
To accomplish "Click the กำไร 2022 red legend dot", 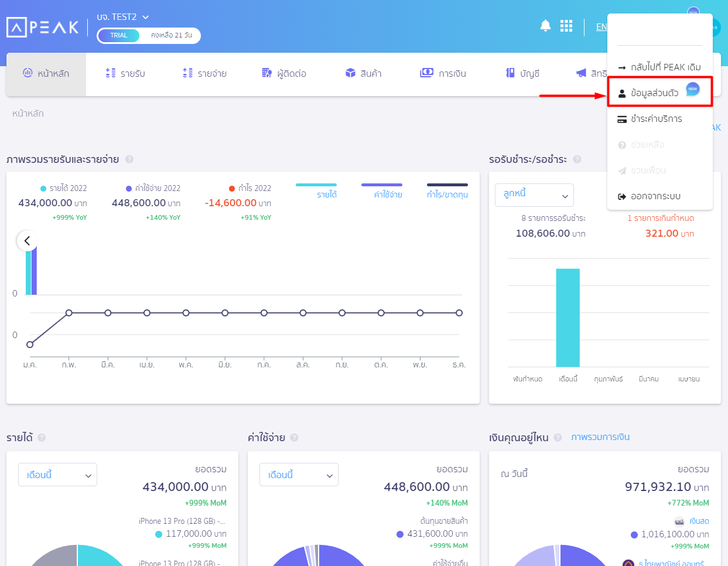I will [232, 189].
